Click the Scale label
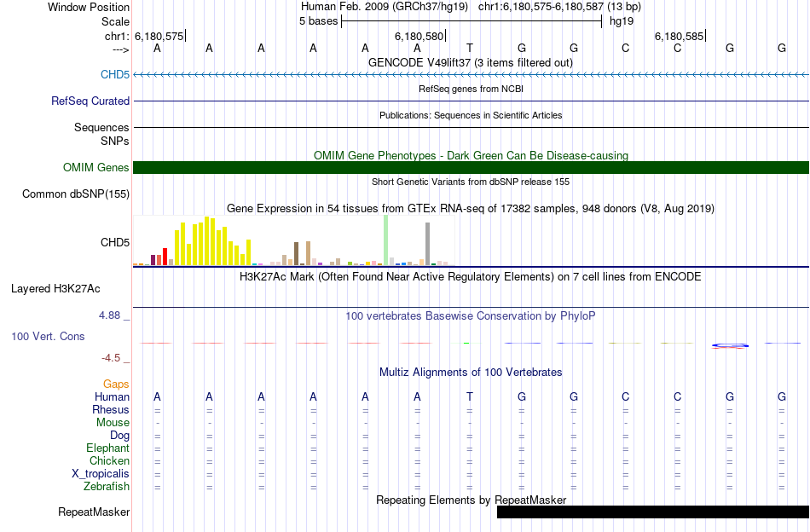 pyautogui.click(x=115, y=21)
